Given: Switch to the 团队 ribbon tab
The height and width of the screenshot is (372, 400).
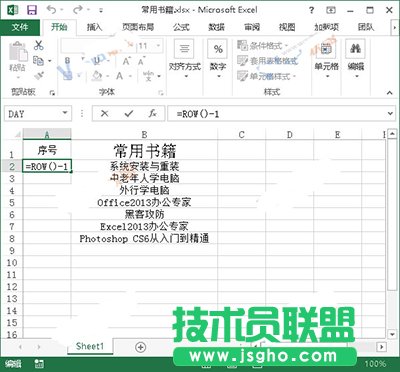Looking at the screenshot, I should click(366, 27).
